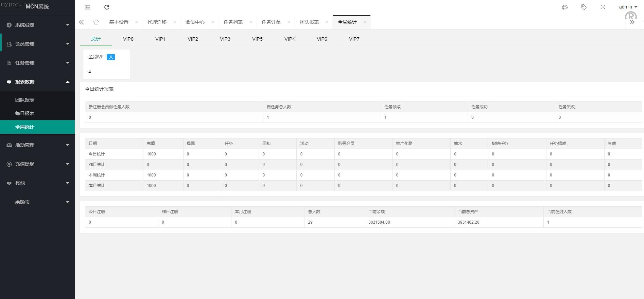Open 团队报表 in the sidebar submenu
Image resolution: width=644 pixels, height=299 pixels.
pos(25,100)
